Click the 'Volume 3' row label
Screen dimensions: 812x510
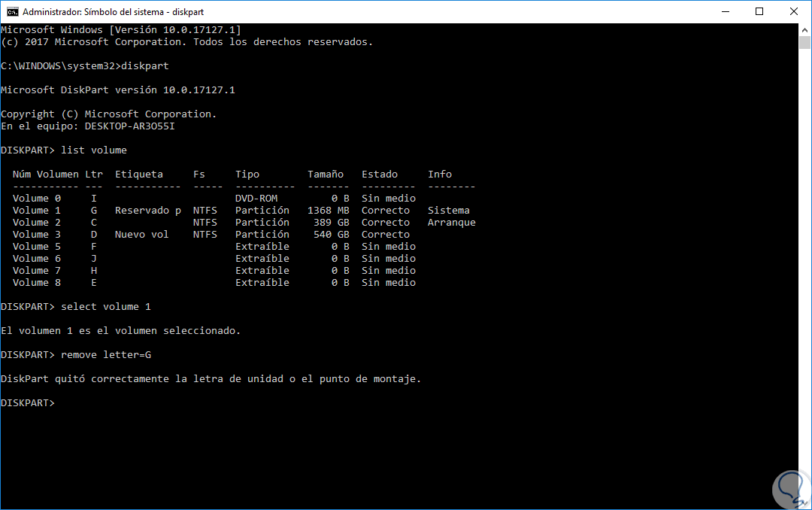pos(37,234)
